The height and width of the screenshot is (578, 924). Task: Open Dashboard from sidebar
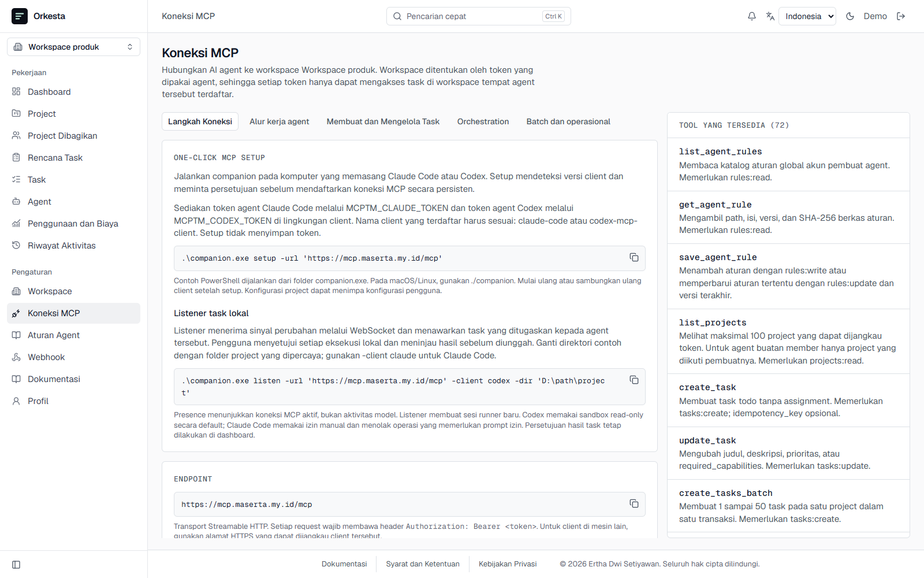(73, 92)
